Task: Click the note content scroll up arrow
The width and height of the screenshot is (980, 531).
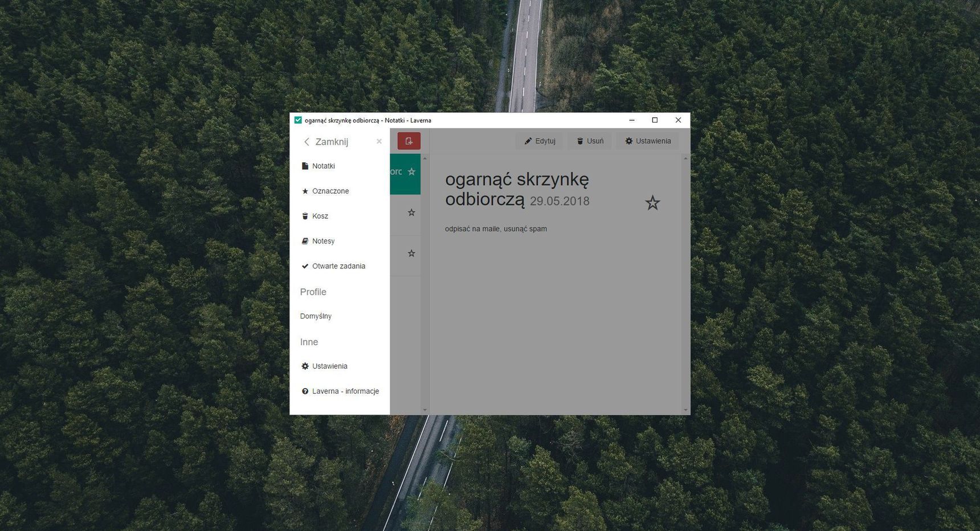Action: click(685, 158)
